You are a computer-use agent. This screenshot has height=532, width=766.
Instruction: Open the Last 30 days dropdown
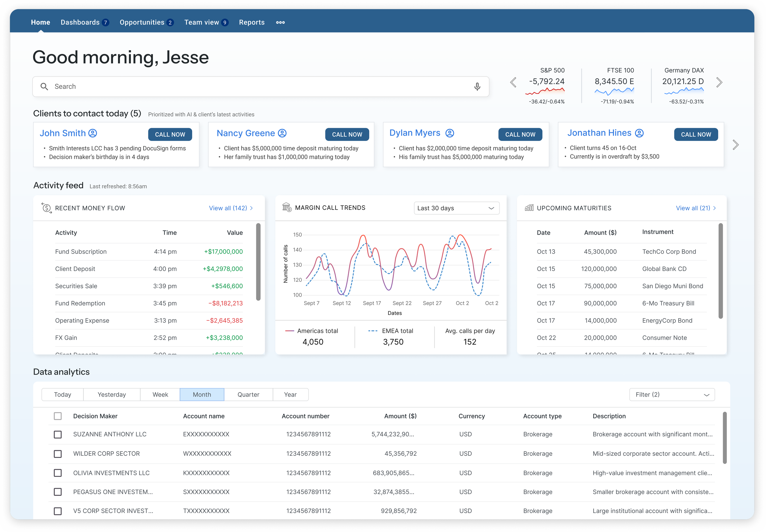tap(456, 208)
